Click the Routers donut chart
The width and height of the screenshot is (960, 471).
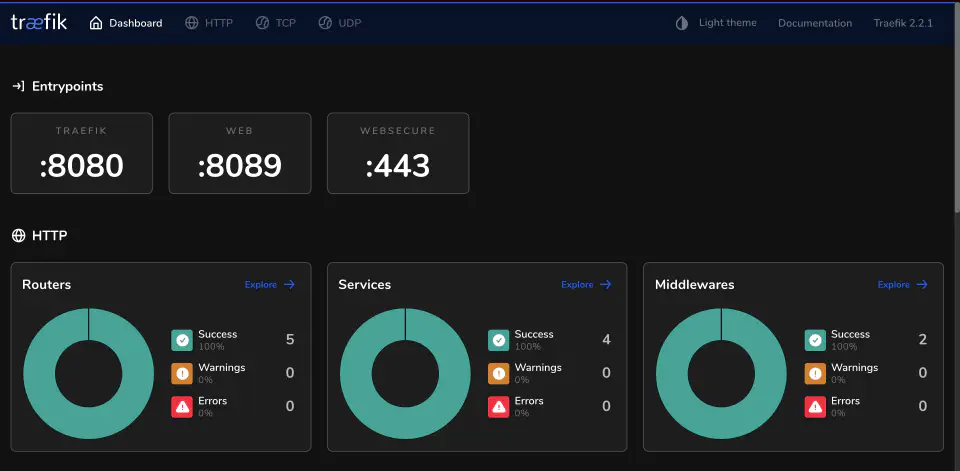[x=89, y=374]
